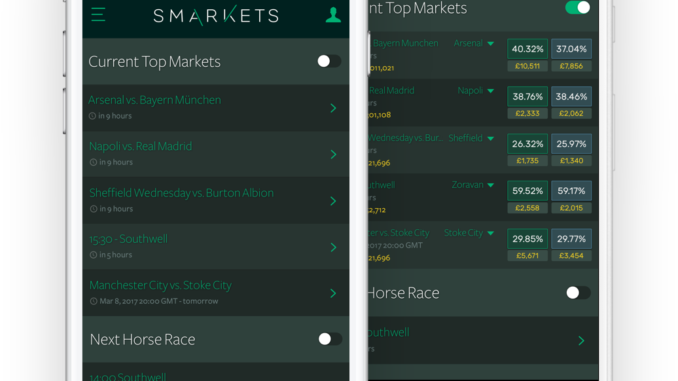678x381 pixels.
Task: Click the £5,671 amount box
Action: tap(528, 256)
